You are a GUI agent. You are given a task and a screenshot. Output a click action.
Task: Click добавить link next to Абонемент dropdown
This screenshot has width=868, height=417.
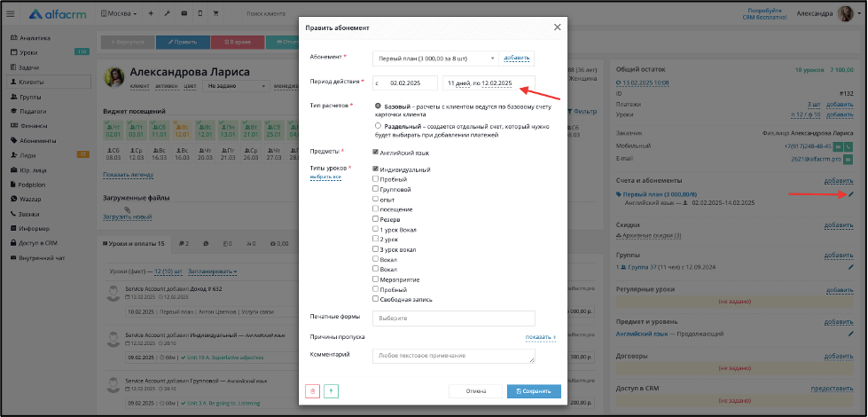click(517, 58)
